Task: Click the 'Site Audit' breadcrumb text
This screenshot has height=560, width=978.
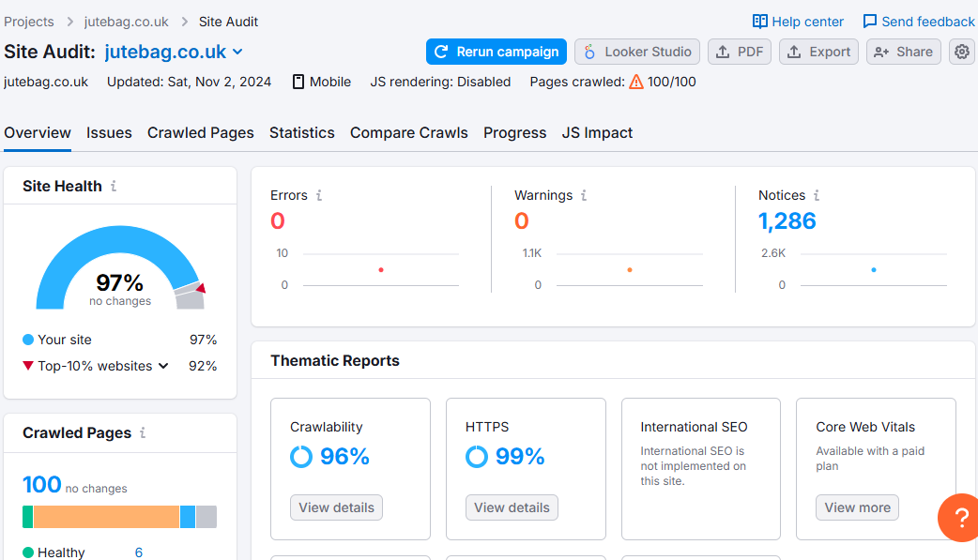Action: point(228,22)
